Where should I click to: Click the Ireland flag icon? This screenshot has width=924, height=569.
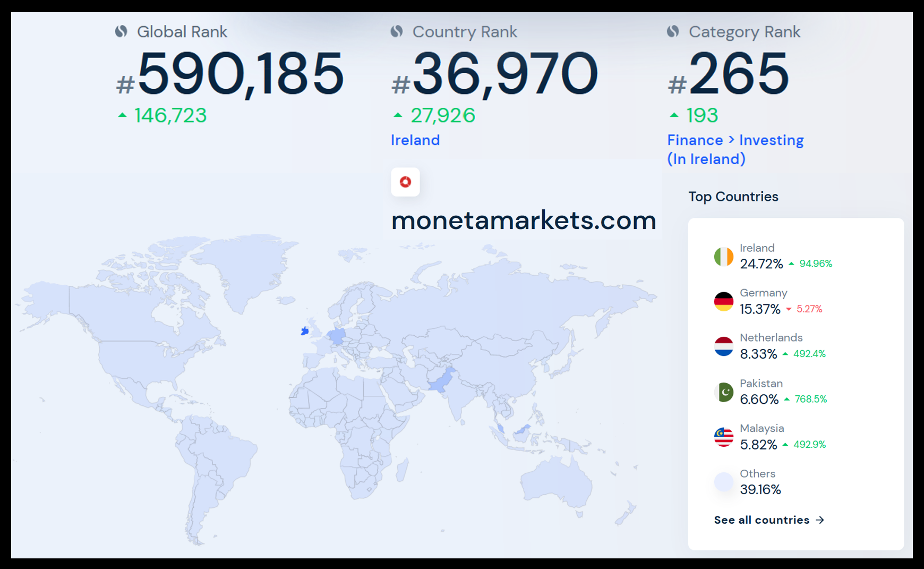point(723,257)
